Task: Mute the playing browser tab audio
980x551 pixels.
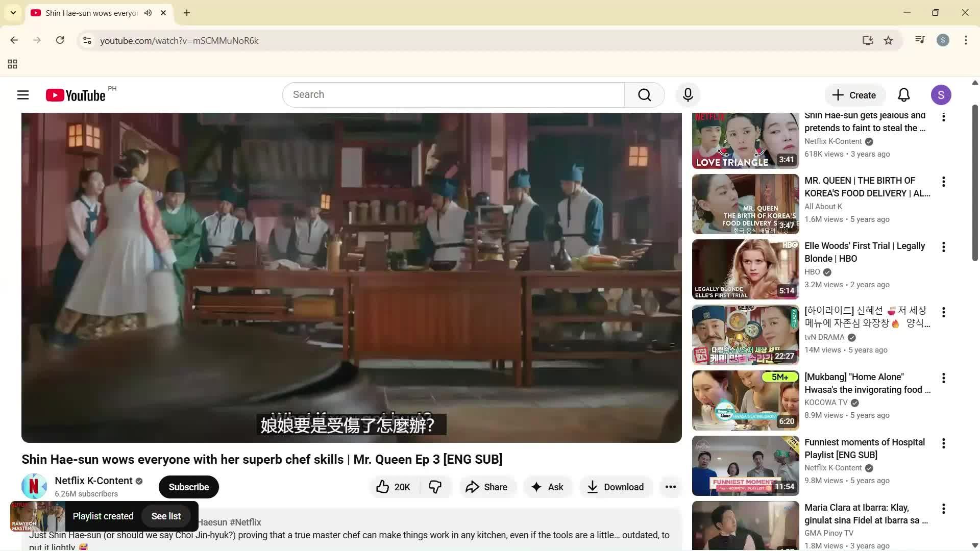Action: [x=148, y=13]
